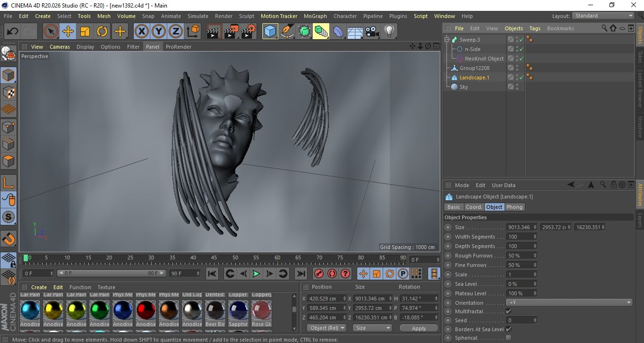Image resolution: width=644 pixels, height=343 pixels.
Task: Open the MoGraph menu
Action: pos(315,16)
